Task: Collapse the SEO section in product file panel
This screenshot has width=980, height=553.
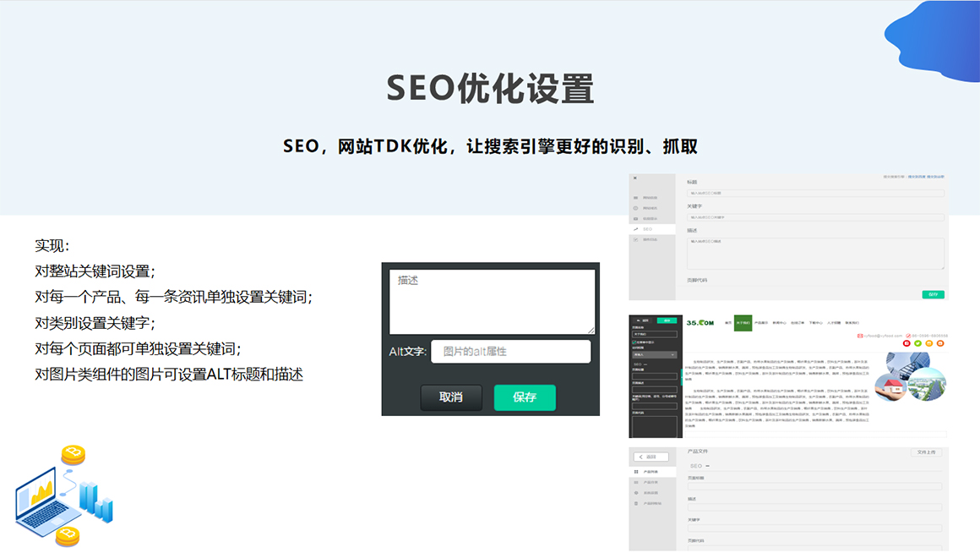Action: [708, 466]
